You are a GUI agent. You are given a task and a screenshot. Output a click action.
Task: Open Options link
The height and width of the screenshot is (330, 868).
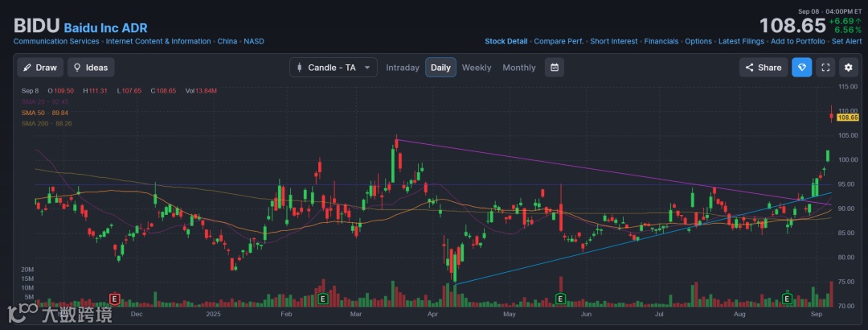[698, 41]
